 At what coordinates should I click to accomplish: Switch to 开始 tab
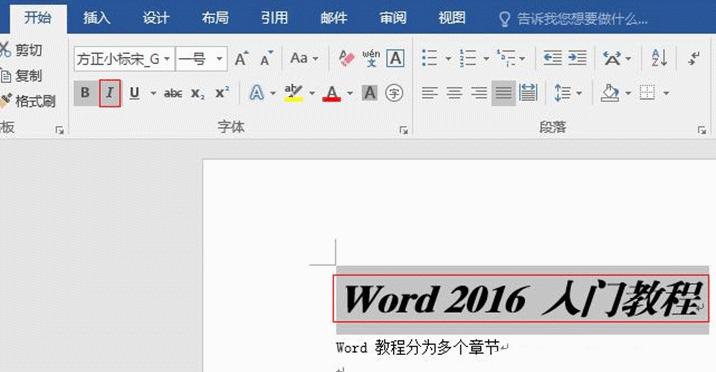pyautogui.click(x=37, y=18)
